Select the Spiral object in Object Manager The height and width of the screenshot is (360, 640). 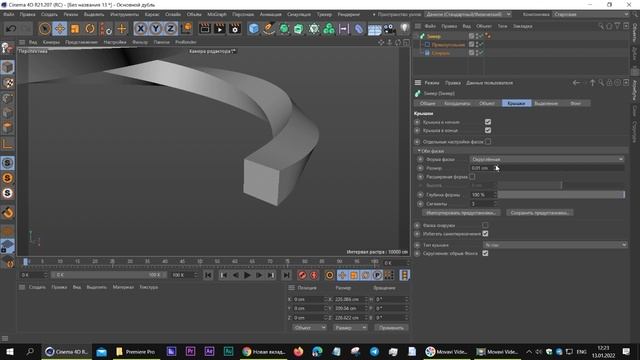pyautogui.click(x=440, y=53)
